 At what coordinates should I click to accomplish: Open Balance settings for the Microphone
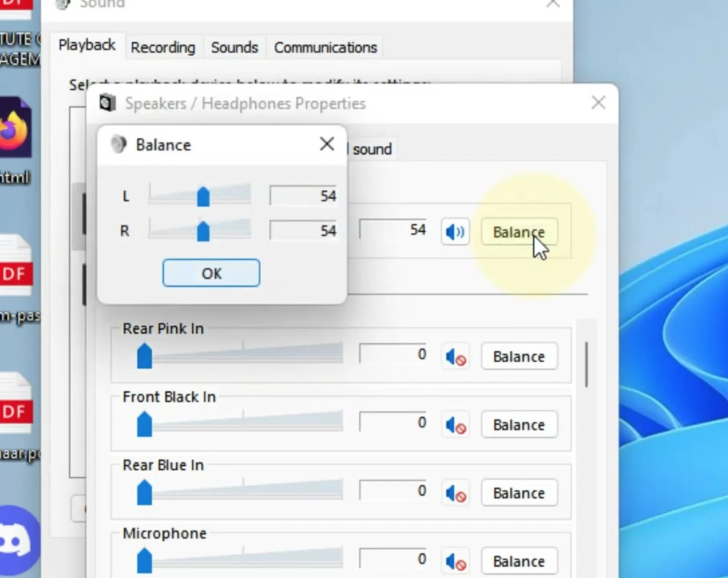(x=519, y=560)
